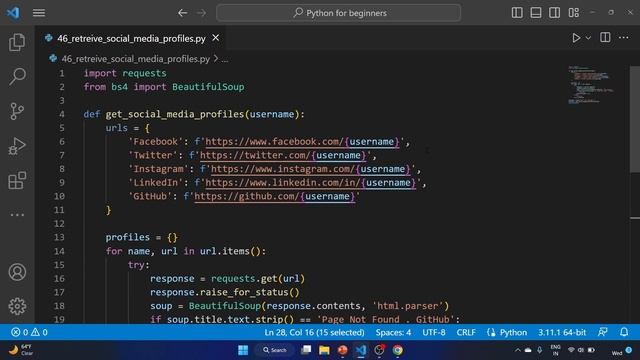
Task: Click the code minimap preview
Action: pos(591,84)
